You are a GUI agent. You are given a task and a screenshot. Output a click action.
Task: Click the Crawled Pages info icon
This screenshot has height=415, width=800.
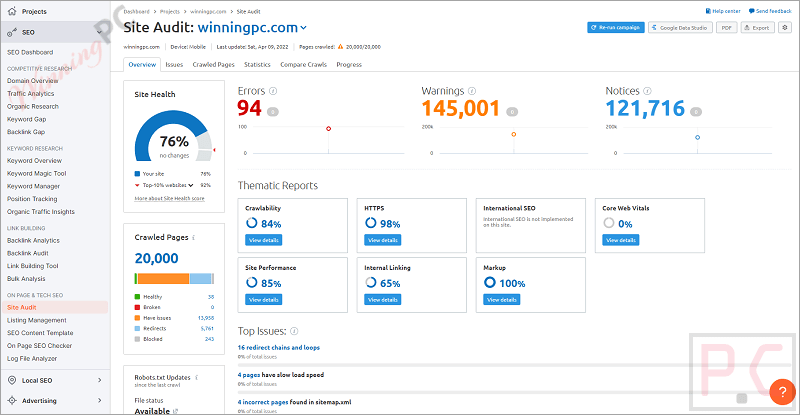click(x=194, y=237)
